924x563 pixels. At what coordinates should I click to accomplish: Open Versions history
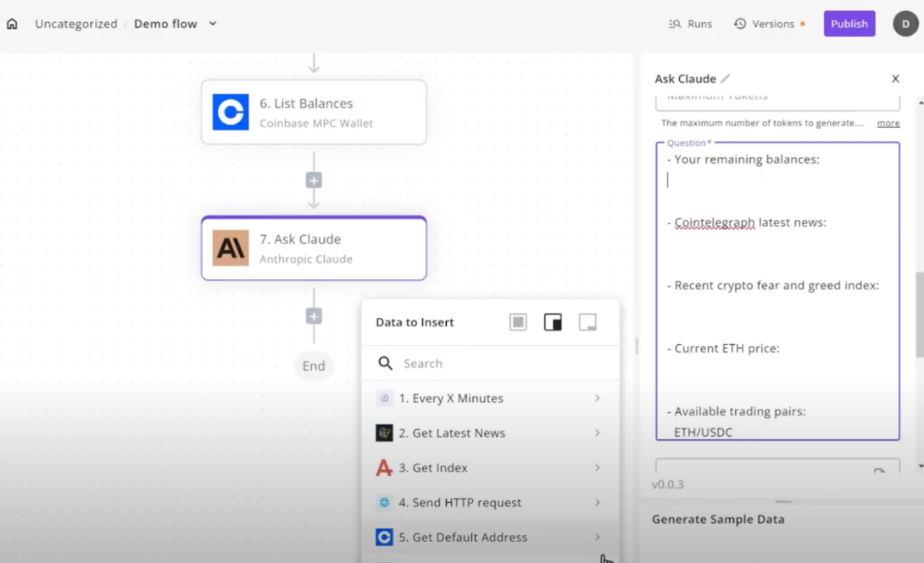[x=769, y=24]
